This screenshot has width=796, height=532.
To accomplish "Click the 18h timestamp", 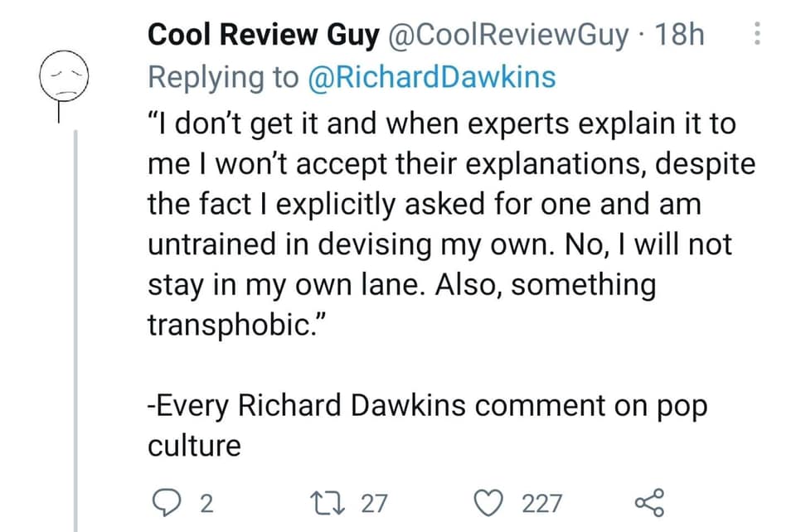I will pyautogui.click(x=679, y=35).
